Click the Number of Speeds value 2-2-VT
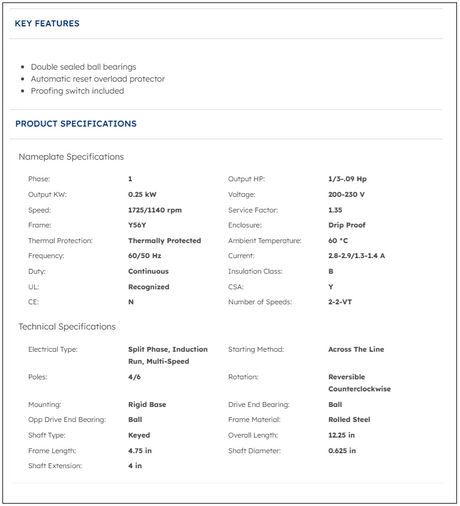Viewport: 460px width, 506px height. pyautogui.click(x=340, y=302)
